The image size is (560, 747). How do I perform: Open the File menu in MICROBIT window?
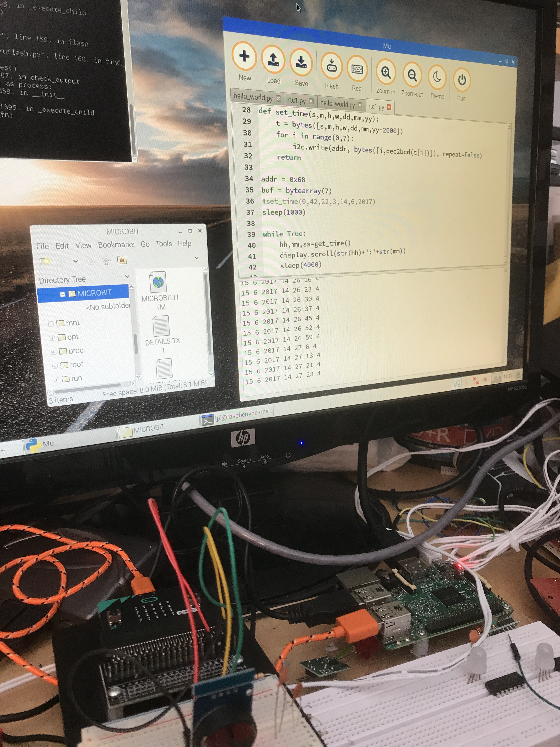43,246
